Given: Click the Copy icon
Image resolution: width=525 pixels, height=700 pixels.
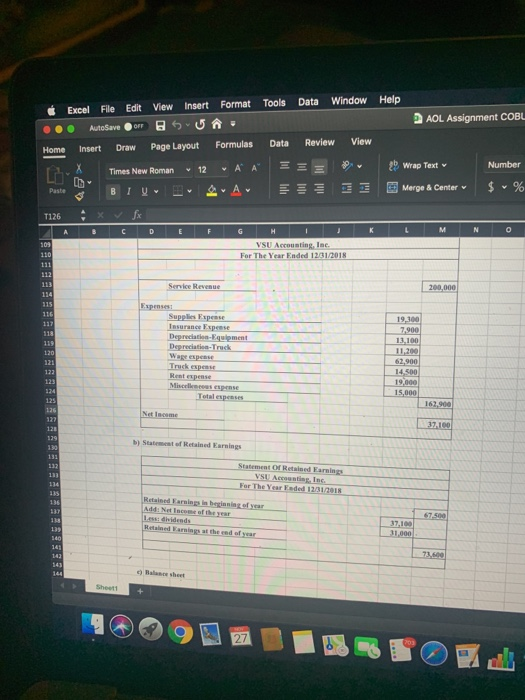Looking at the screenshot, I should (79, 182).
